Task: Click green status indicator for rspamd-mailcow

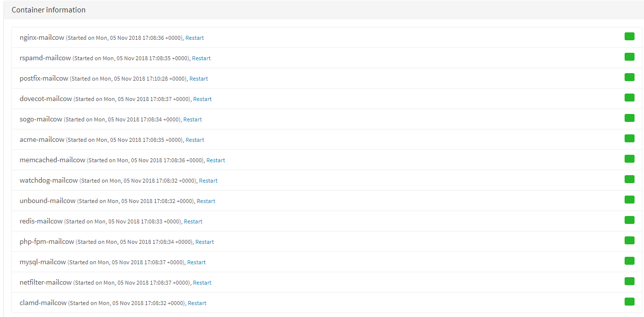Action: click(630, 57)
